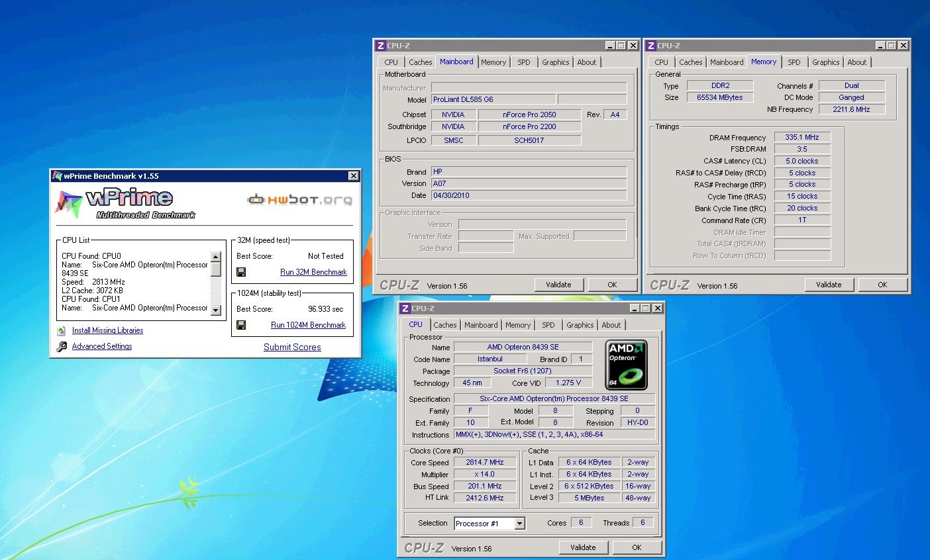
Task: Click the floppy disk save icon for the 32M score
Action: point(241,272)
